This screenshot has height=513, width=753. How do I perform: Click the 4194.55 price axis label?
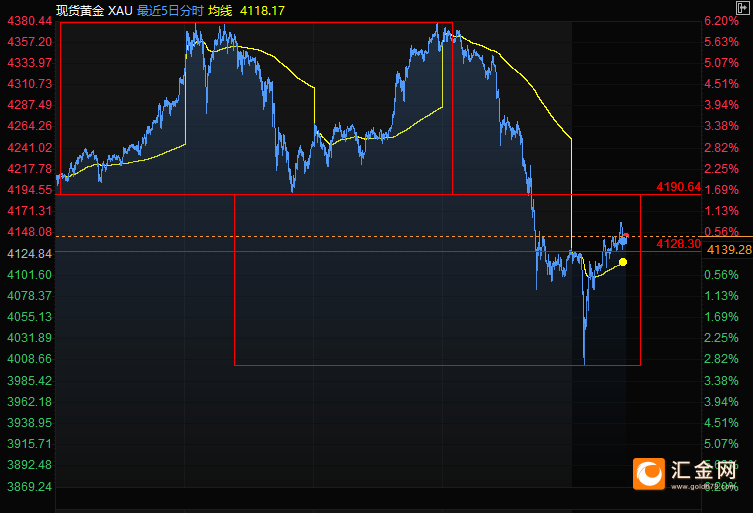(29, 190)
